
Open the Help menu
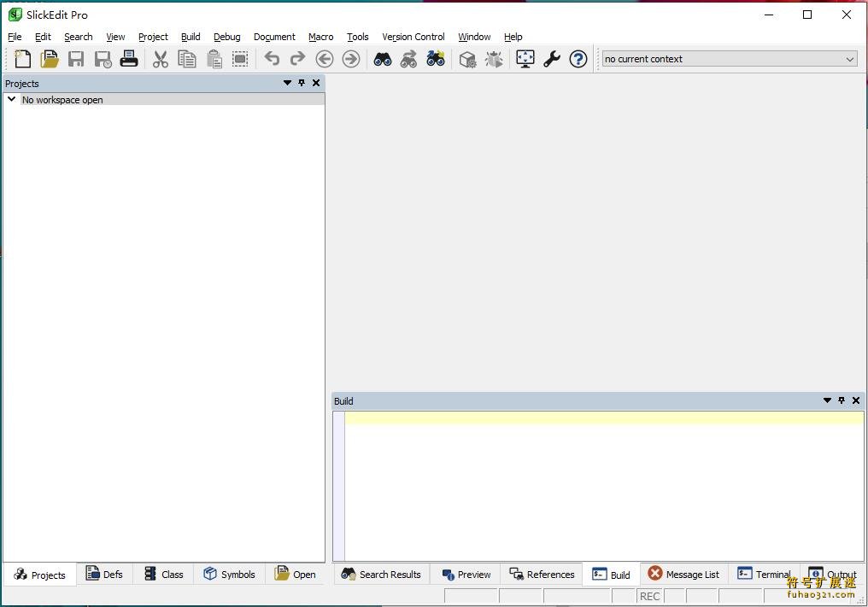513,37
